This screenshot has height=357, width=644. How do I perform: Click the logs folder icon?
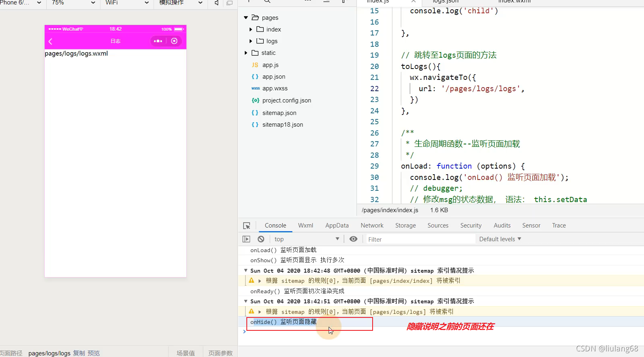click(x=260, y=41)
